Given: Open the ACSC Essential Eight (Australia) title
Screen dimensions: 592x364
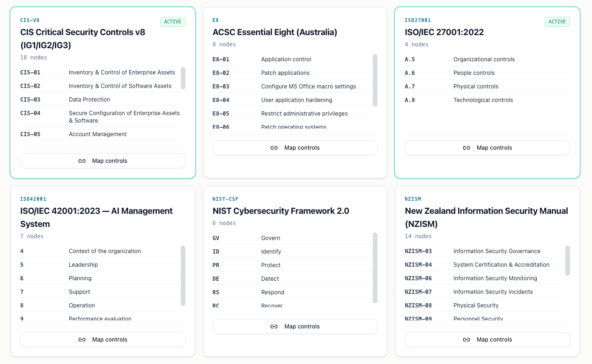Looking at the screenshot, I should tap(275, 32).
